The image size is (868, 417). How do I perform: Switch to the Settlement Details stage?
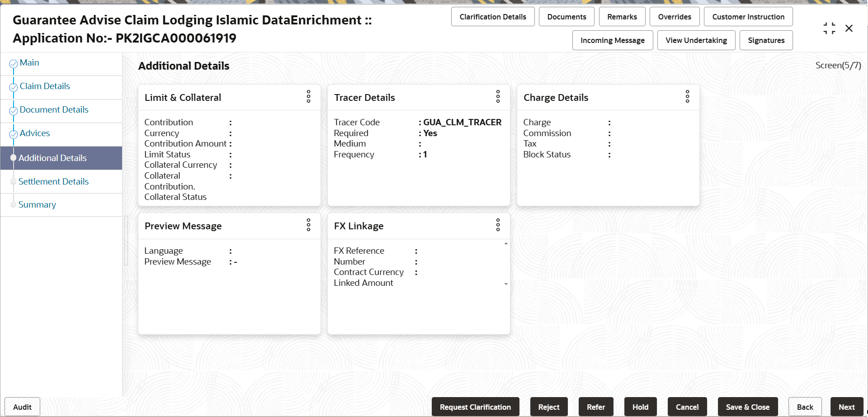[x=54, y=181]
